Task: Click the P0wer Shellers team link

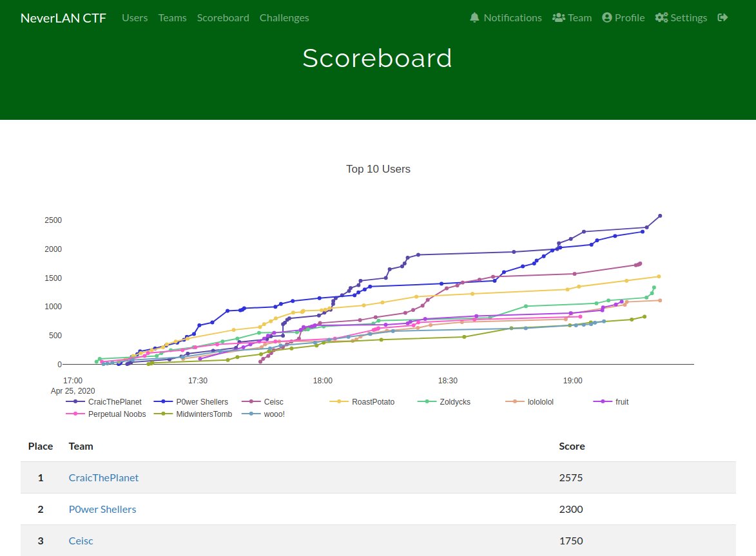Action: point(102,509)
